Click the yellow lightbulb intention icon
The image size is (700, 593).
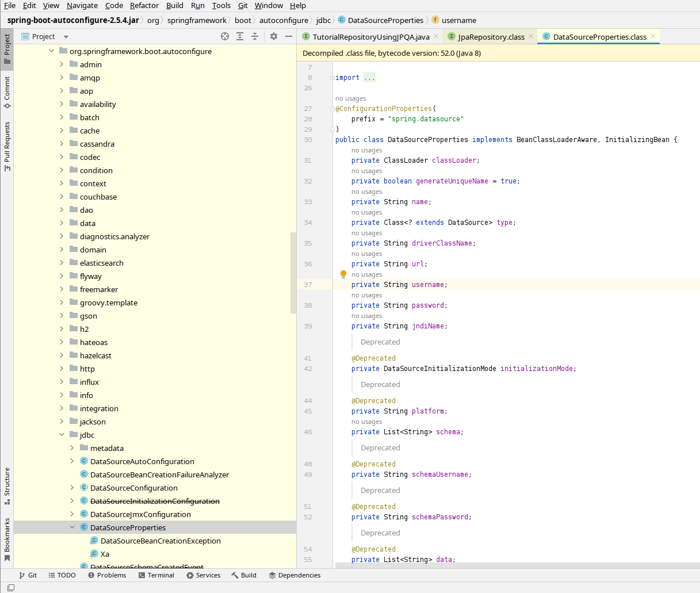coord(343,274)
